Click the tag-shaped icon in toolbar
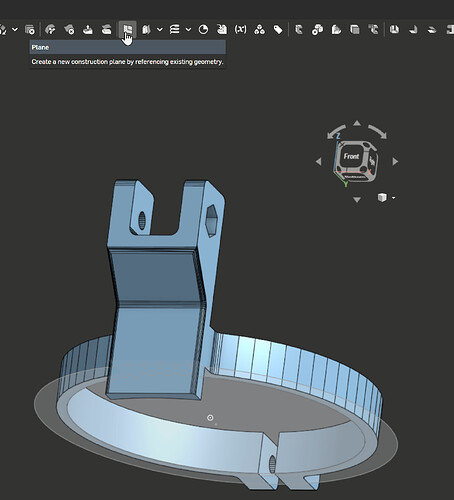 pyautogui.click(x=278, y=30)
